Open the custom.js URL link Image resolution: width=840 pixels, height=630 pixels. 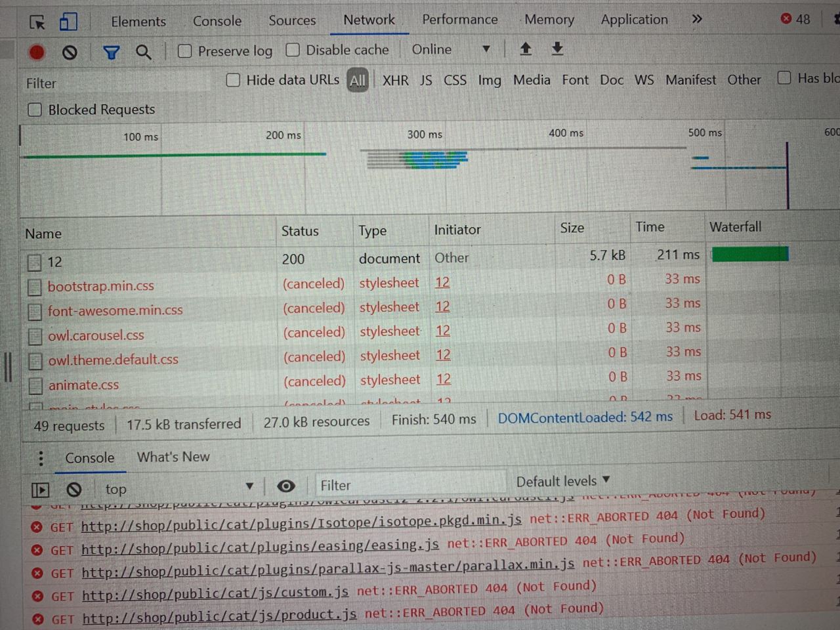pos(215,593)
